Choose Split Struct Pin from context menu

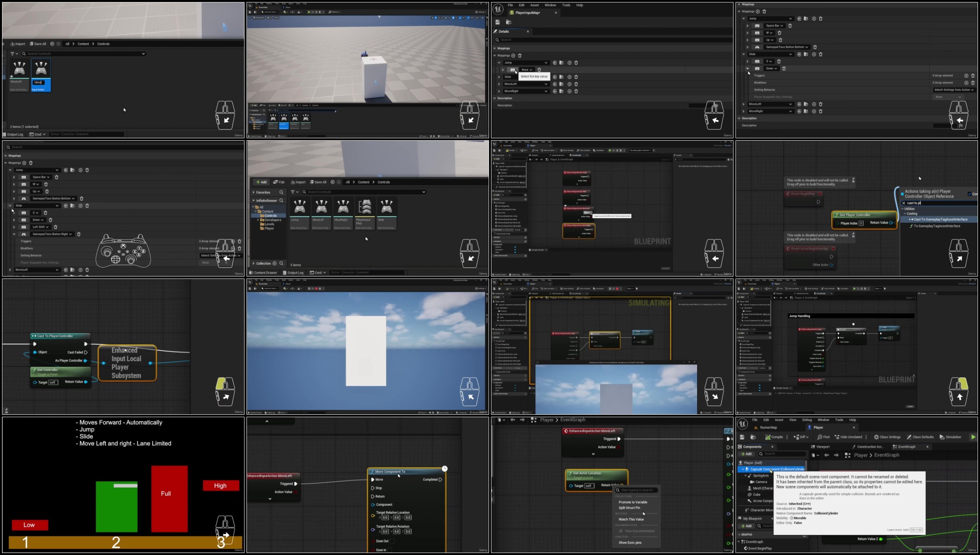629,508
